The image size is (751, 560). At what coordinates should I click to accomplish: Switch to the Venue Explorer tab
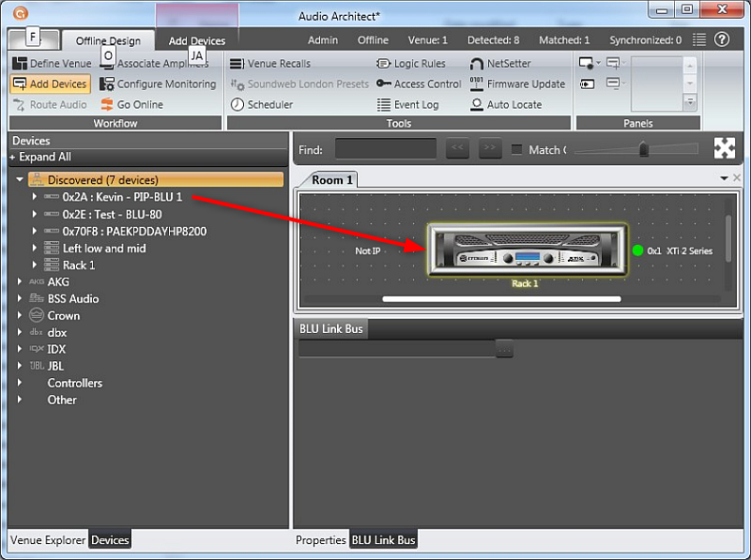point(48,540)
